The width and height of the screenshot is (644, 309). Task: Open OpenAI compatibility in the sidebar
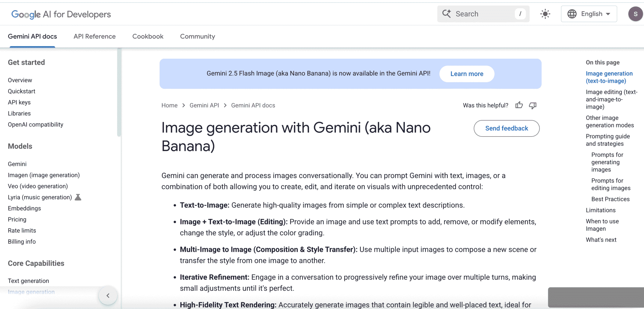pos(35,124)
